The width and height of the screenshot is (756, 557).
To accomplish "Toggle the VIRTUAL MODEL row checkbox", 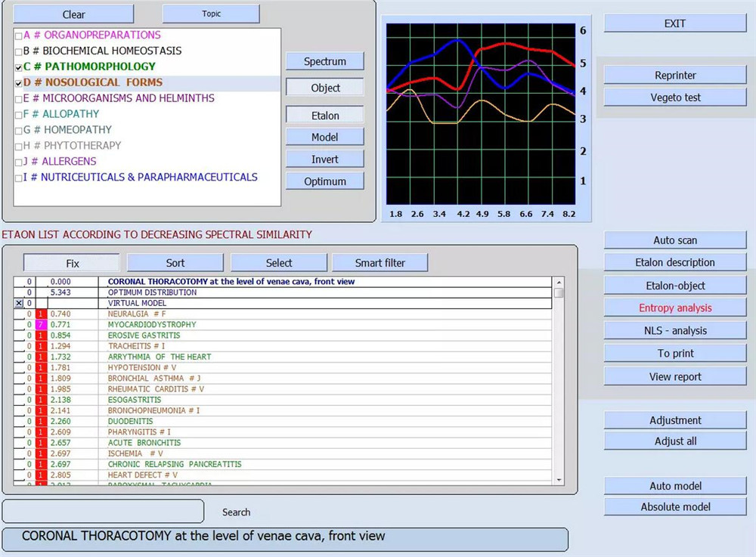I will tap(19, 303).
